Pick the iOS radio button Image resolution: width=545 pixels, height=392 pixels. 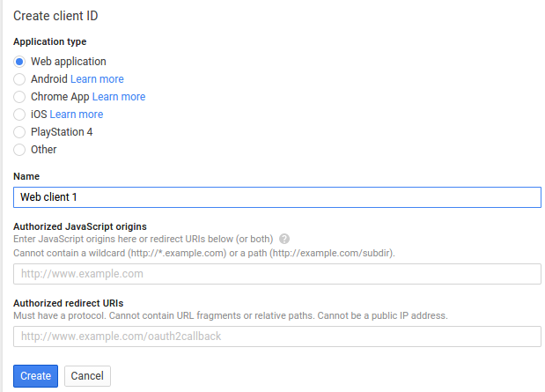(19, 115)
